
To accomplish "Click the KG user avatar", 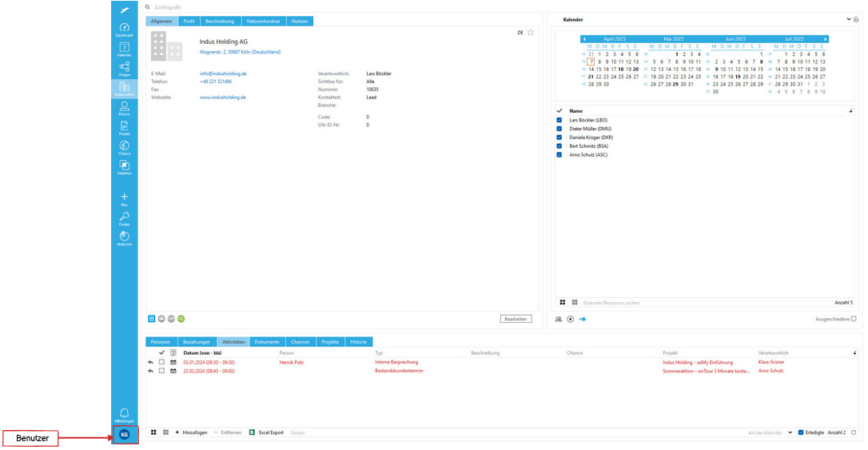I will 125,434.
